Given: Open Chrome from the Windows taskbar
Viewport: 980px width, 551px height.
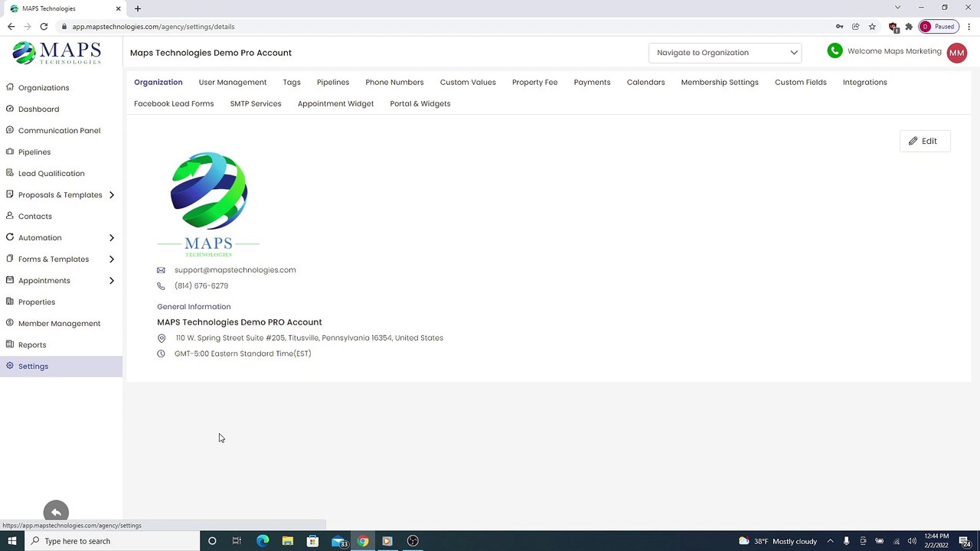Looking at the screenshot, I should coord(363,541).
